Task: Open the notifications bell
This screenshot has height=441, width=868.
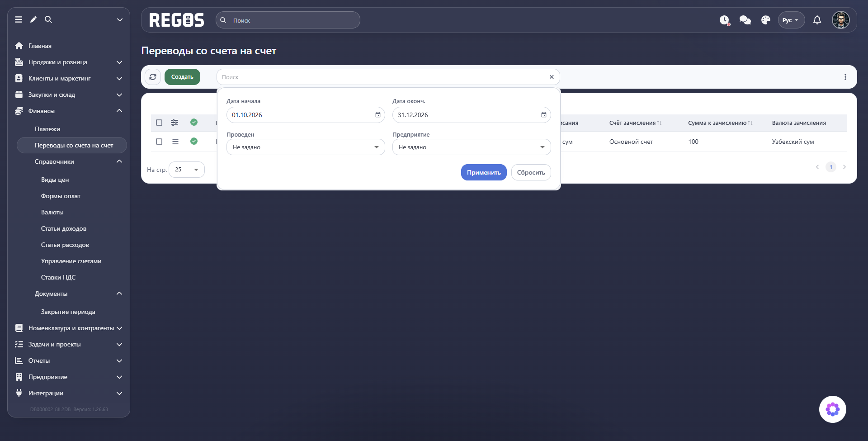Action: point(817,20)
